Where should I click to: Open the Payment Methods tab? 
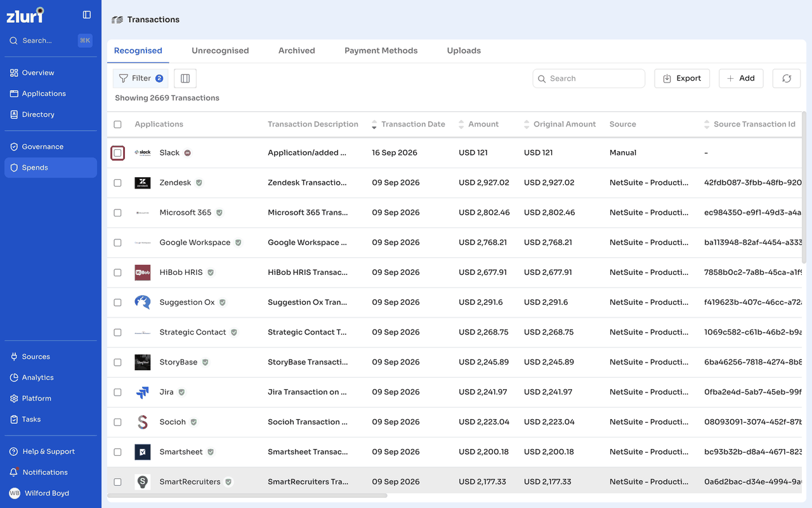[381, 51]
